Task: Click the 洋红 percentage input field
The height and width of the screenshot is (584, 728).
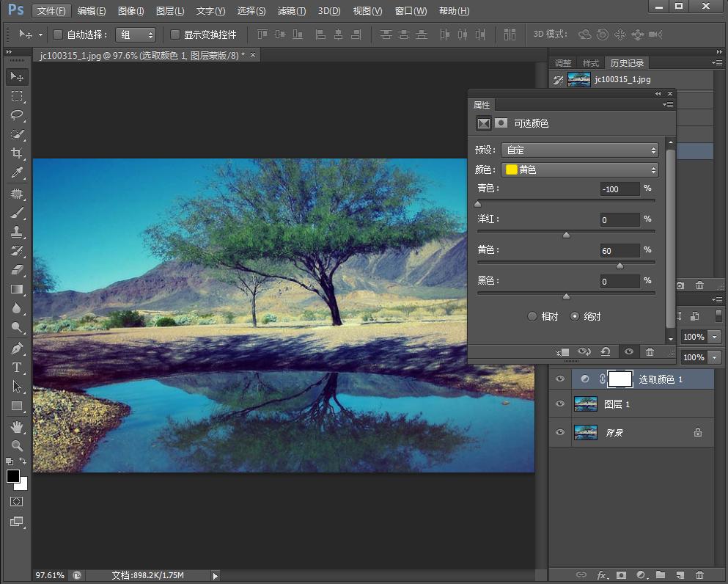Action: pos(619,220)
